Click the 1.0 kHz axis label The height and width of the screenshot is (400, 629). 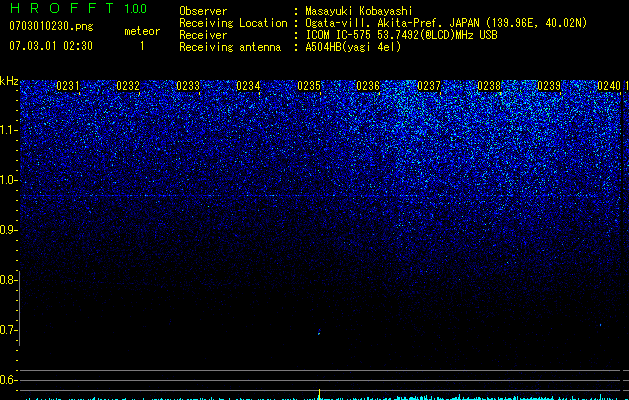click(x=9, y=180)
